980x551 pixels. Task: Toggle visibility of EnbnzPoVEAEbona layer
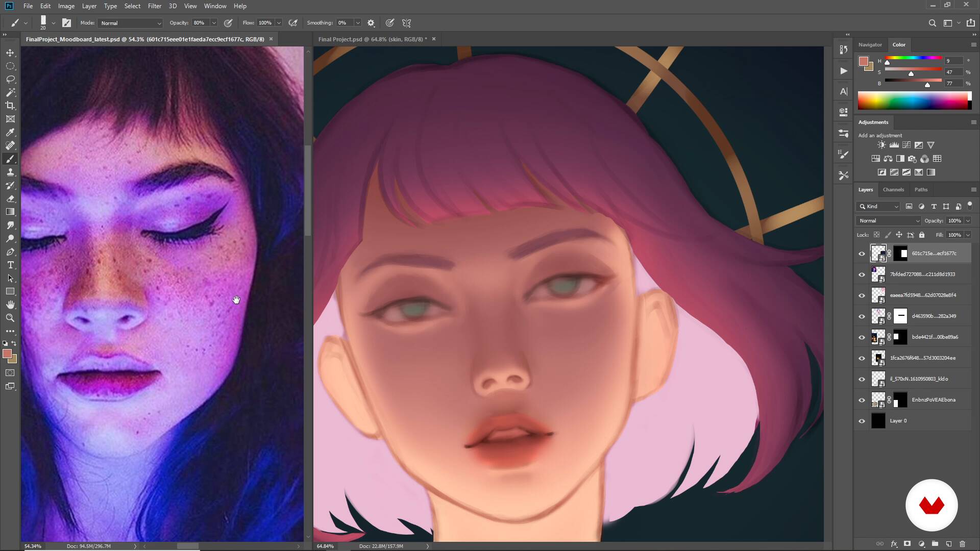[862, 400]
